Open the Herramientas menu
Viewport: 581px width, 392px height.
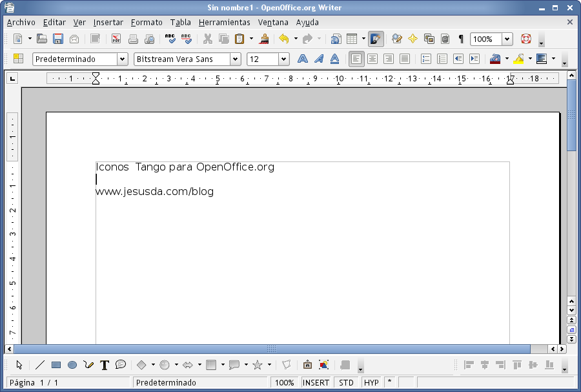click(224, 22)
